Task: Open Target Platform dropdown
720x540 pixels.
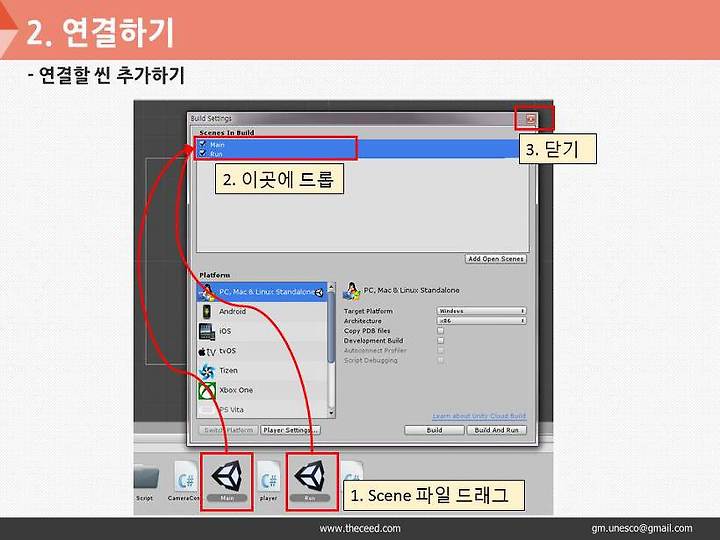Action: 481,311
